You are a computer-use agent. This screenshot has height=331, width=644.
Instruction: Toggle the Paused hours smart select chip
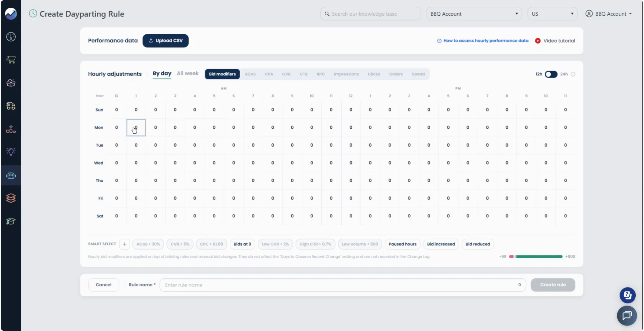(x=402, y=244)
